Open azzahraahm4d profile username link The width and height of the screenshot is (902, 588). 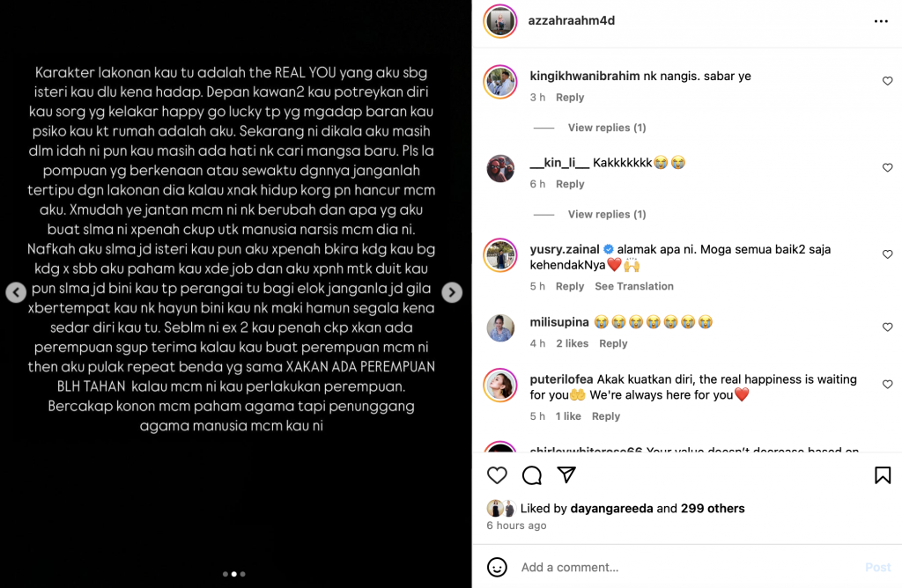tap(571, 21)
